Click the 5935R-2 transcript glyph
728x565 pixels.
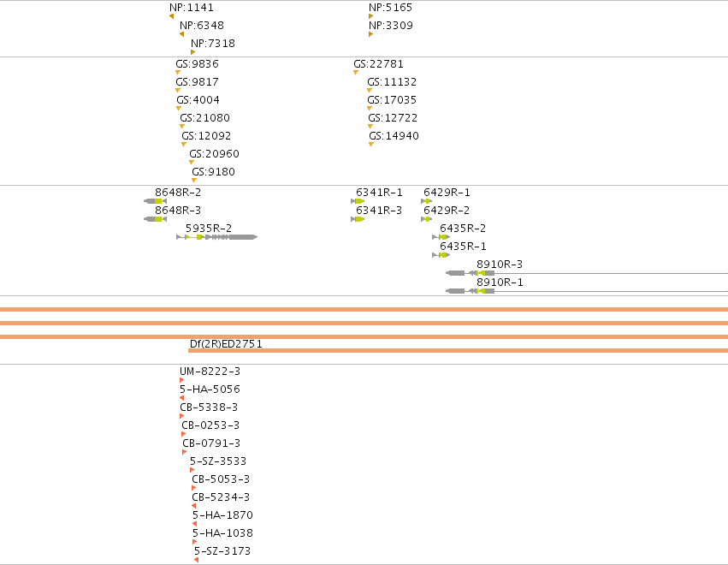pos(216,237)
